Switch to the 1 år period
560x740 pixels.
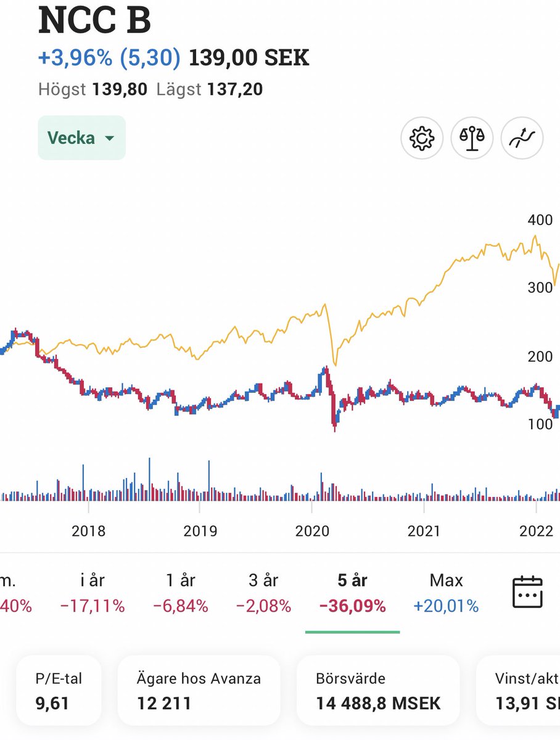click(x=180, y=593)
